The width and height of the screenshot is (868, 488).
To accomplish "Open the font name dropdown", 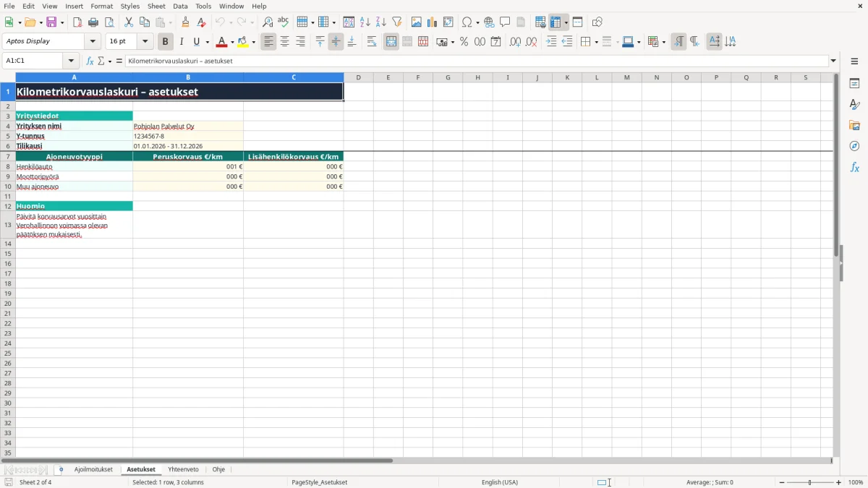I will [93, 42].
